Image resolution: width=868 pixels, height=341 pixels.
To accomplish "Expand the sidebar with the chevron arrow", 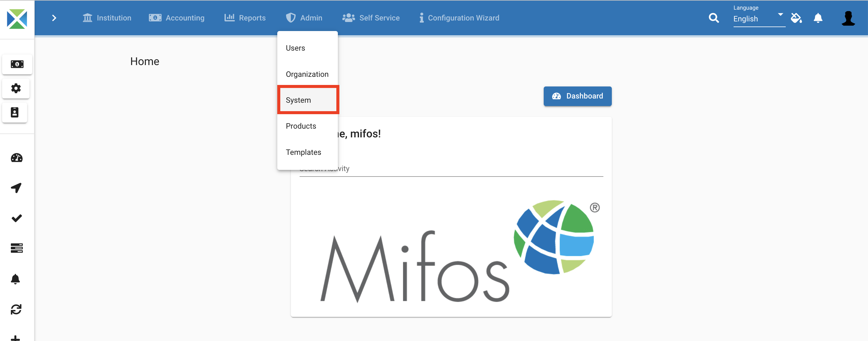I will coord(54,18).
